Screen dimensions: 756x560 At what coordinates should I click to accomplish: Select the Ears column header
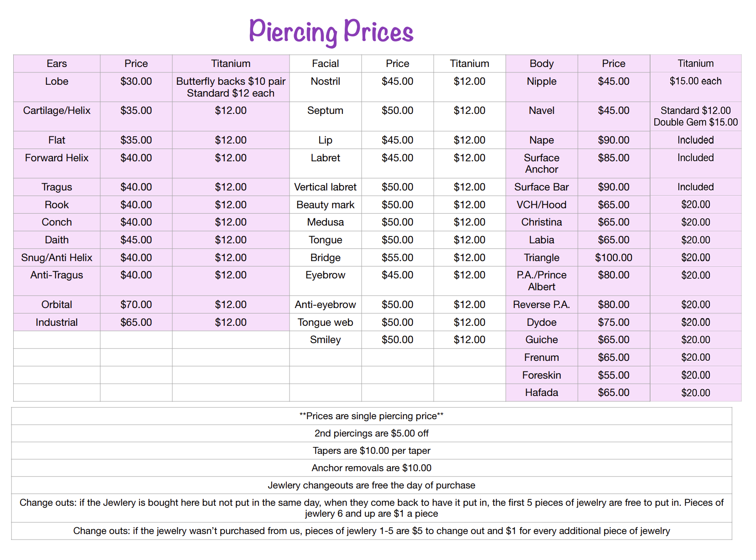(57, 64)
